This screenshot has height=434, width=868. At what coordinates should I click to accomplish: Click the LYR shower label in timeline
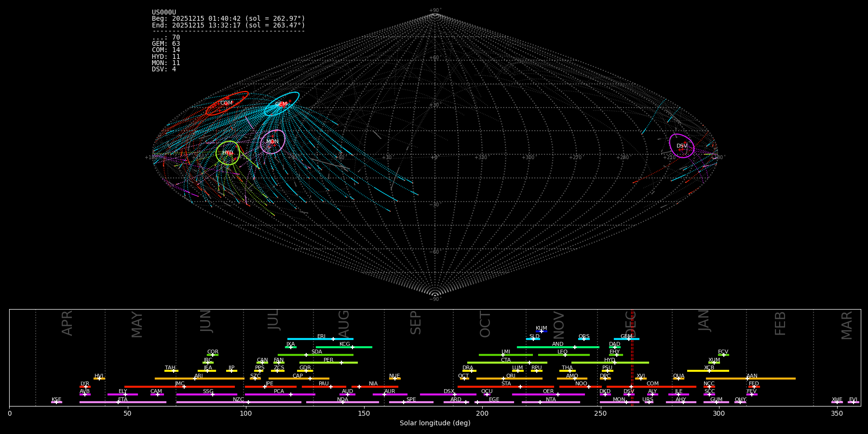pos(85,384)
